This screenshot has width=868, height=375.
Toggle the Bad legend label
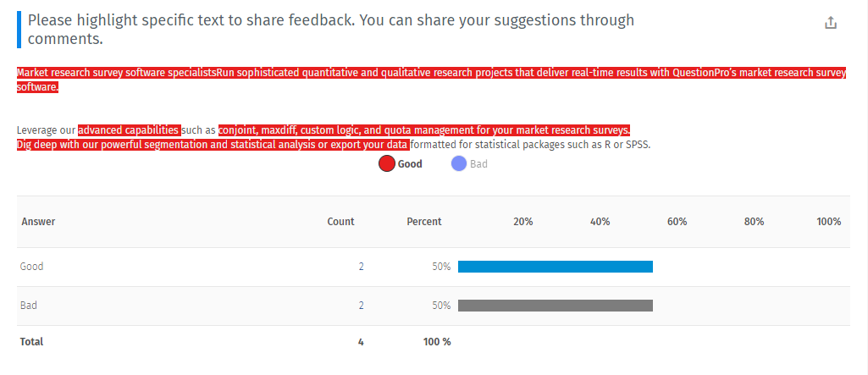(479, 163)
